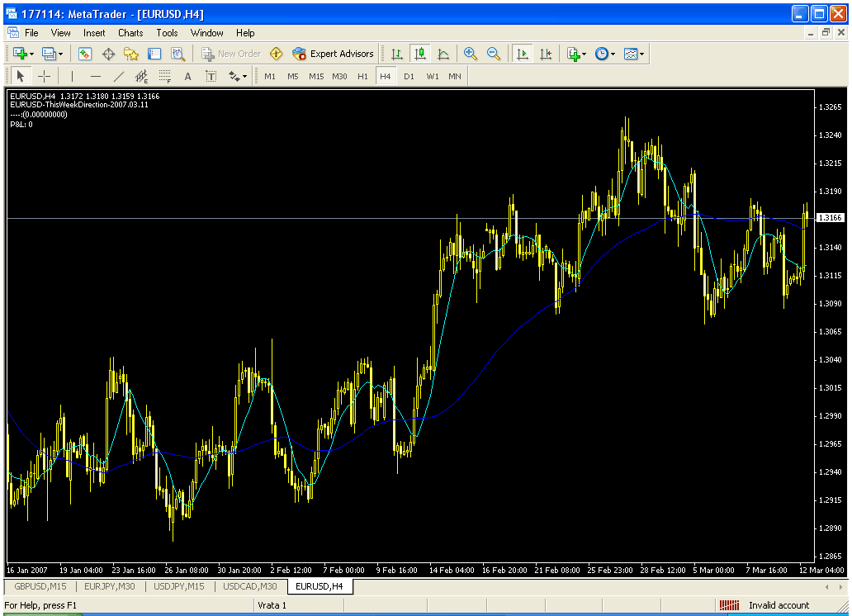Open the chart Templates icon

coord(630,54)
